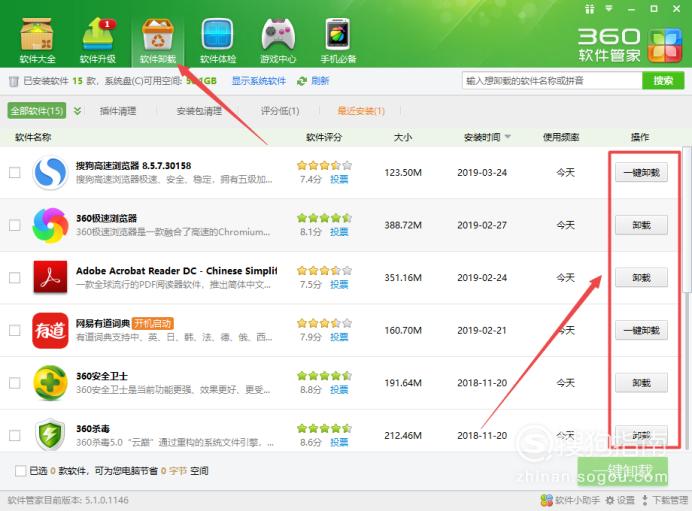The width and height of the screenshot is (692, 511).
Task: Open 设置 gear in the status bar
Action: [620, 500]
